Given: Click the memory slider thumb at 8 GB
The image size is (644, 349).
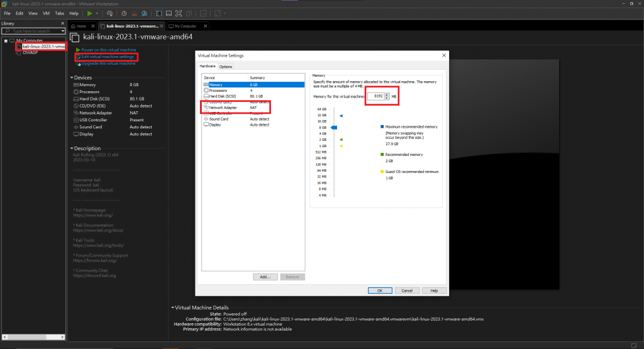Looking at the screenshot, I should click(334, 128).
